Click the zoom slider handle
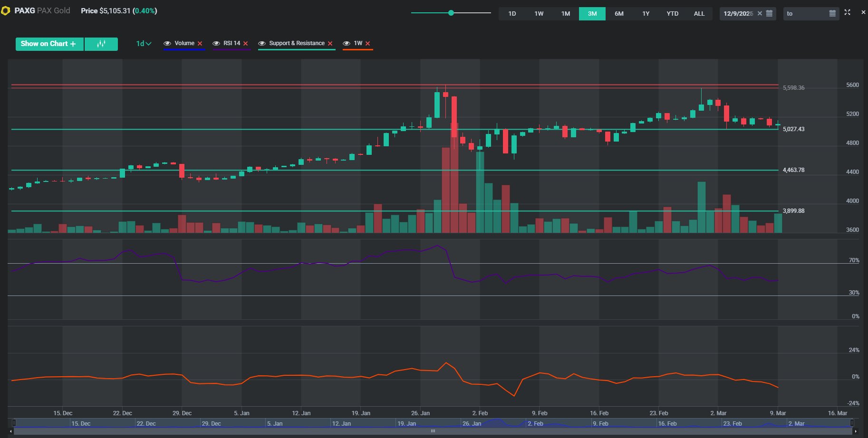Screen dimensions: 868x438 point(451,13)
